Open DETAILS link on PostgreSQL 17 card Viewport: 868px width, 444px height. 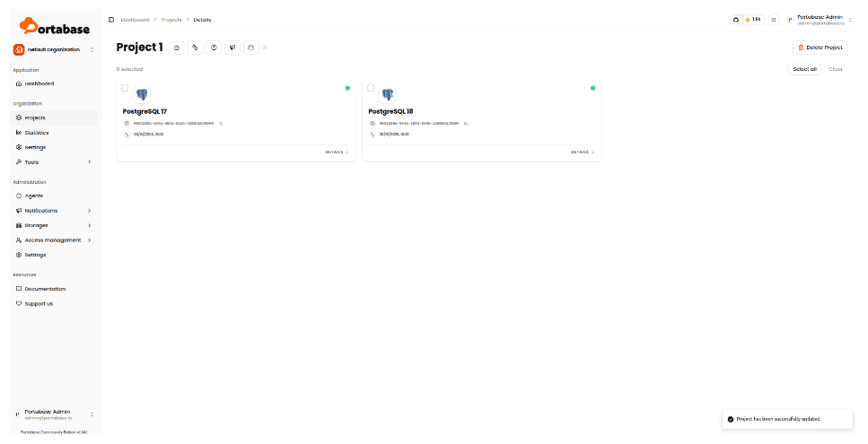[338, 152]
